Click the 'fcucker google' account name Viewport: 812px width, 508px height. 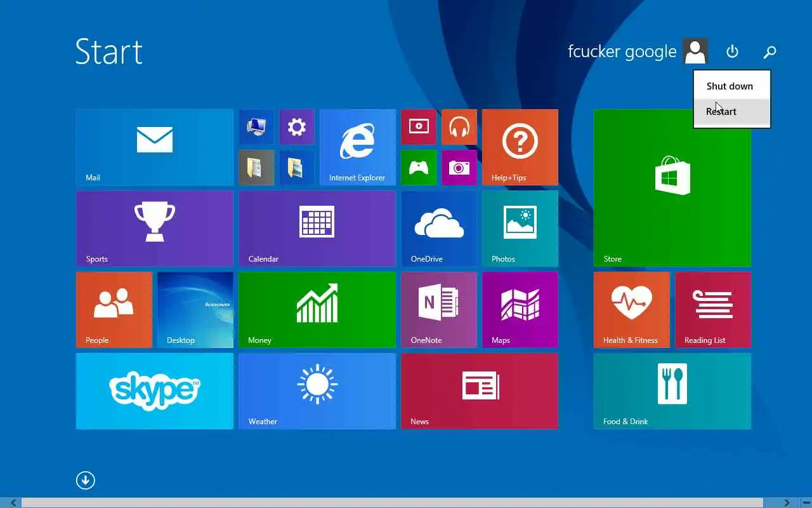[622, 51]
